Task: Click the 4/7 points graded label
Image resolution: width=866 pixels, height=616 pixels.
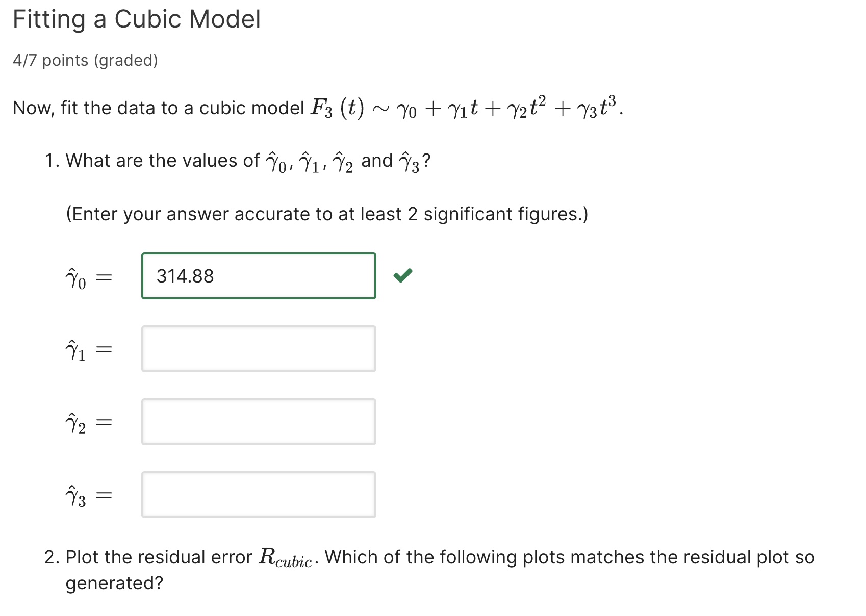Action: (x=86, y=60)
